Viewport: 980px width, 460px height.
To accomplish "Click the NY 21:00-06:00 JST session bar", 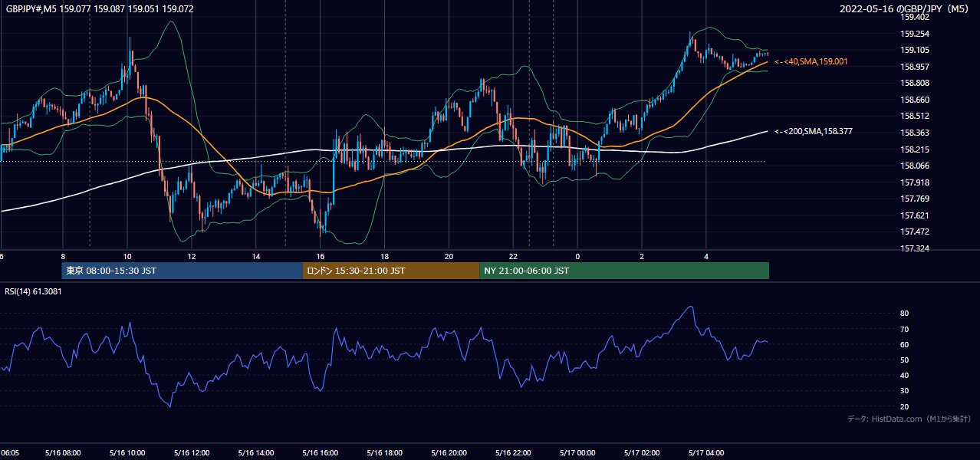I will (x=624, y=271).
